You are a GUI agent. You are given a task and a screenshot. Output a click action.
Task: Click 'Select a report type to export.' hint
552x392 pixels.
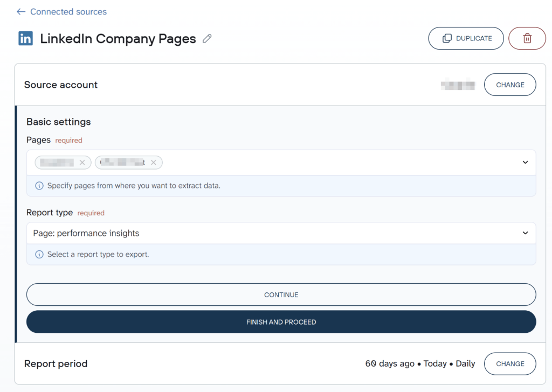(x=98, y=254)
